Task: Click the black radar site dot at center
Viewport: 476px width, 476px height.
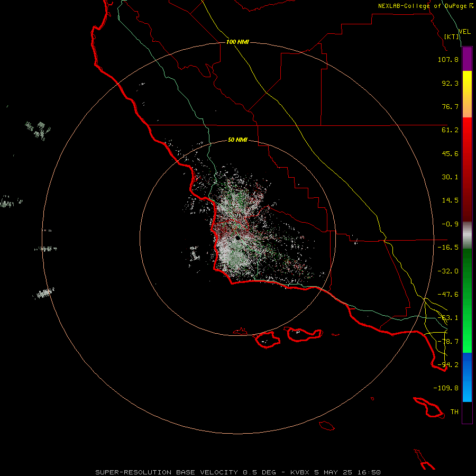Action: (237, 237)
